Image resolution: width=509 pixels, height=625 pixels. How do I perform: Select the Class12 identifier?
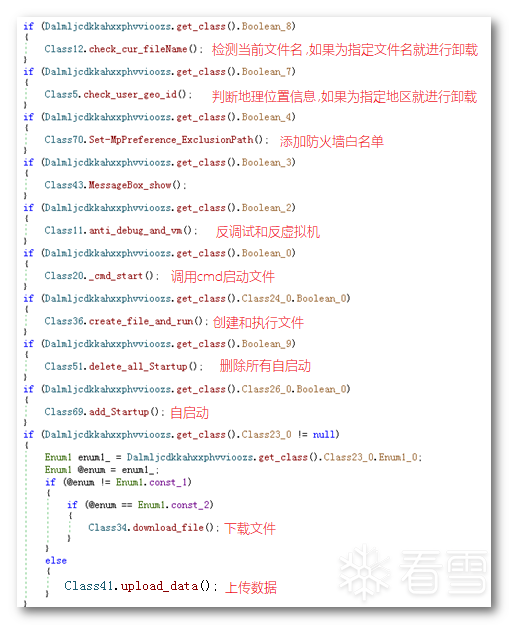(x=64, y=49)
